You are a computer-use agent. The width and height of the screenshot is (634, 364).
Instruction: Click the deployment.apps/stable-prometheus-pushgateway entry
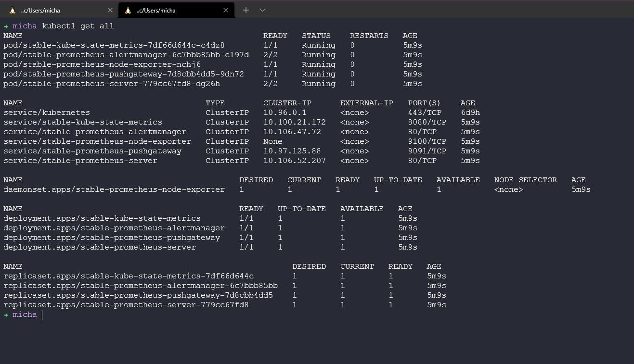click(x=111, y=238)
